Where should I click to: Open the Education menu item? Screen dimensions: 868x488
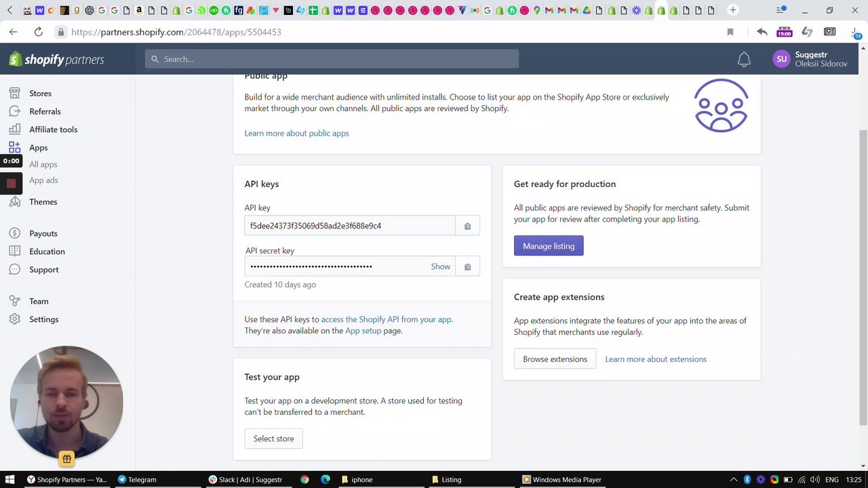[47, 251]
